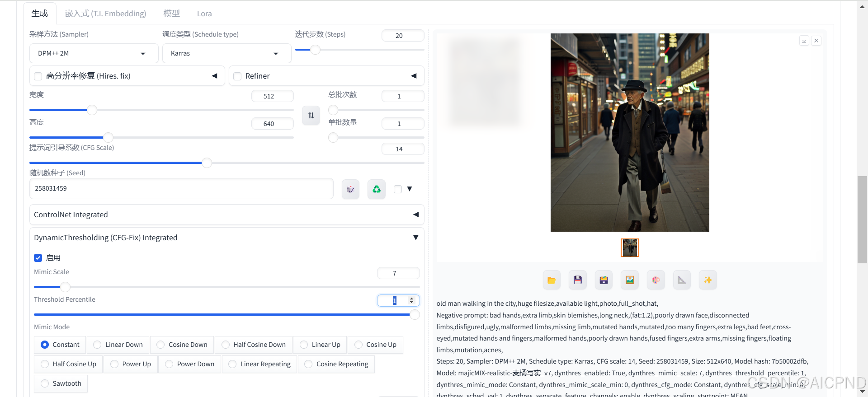This screenshot has width=868, height=397.
Task: Send image to img2img tab icon
Action: click(x=630, y=280)
